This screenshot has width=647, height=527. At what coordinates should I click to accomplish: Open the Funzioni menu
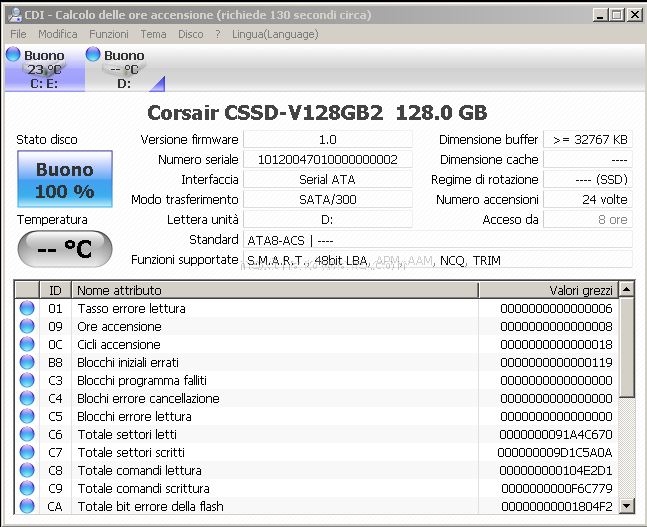click(109, 34)
